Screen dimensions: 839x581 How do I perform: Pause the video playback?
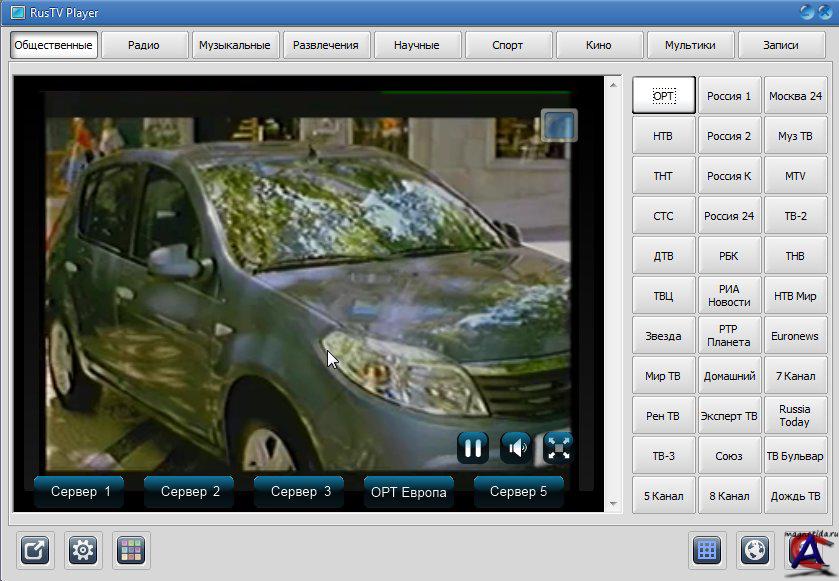coord(473,448)
